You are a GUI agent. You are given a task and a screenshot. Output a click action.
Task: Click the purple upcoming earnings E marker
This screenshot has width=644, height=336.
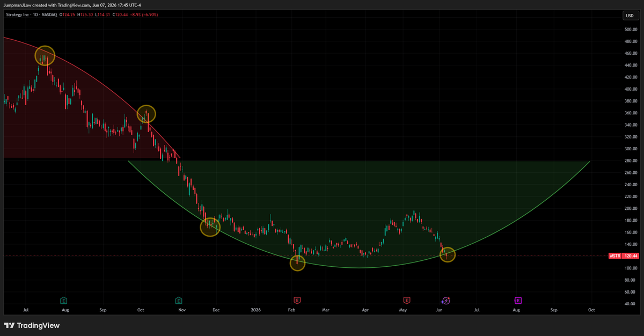point(518,300)
